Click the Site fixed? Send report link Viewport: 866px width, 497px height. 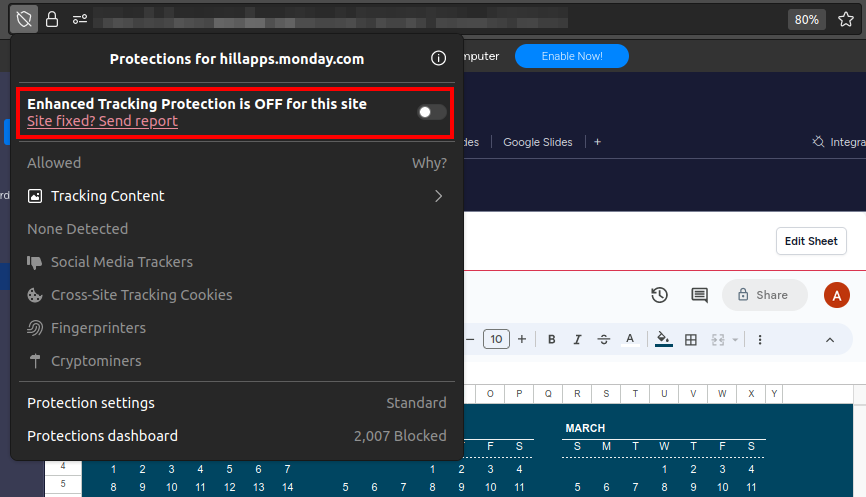[102, 121]
